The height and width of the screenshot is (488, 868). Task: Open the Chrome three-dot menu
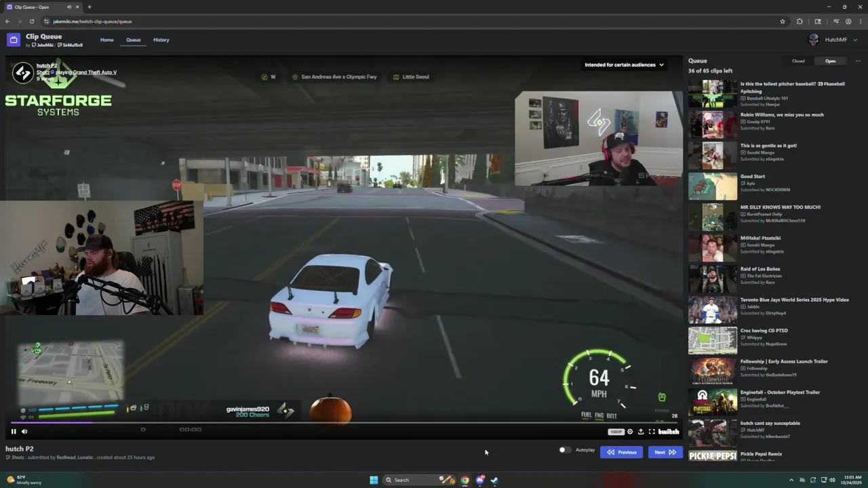pyautogui.click(x=860, y=21)
